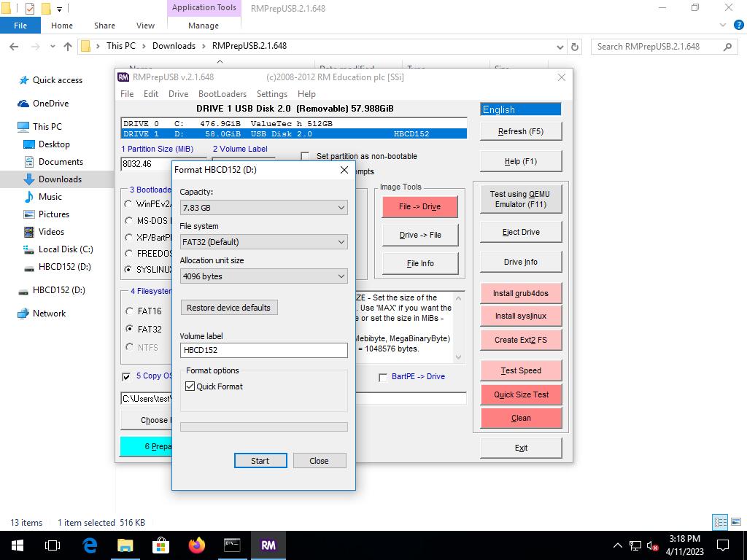Click the RMPrepUSB taskbar icon
The width and height of the screenshot is (747, 560).
(x=268, y=545)
